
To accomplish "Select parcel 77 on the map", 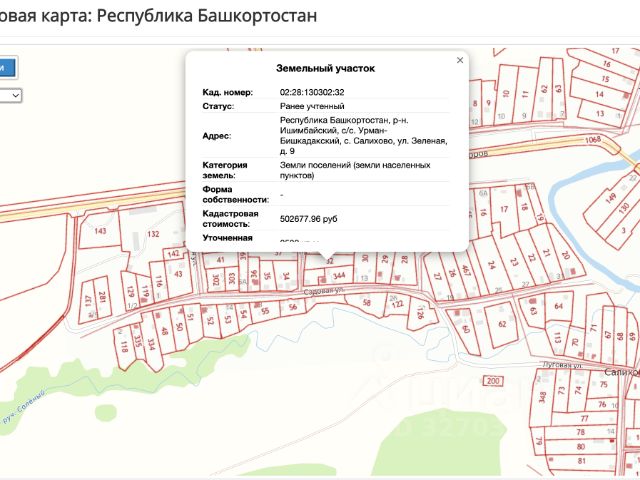I will [x=584, y=418].
